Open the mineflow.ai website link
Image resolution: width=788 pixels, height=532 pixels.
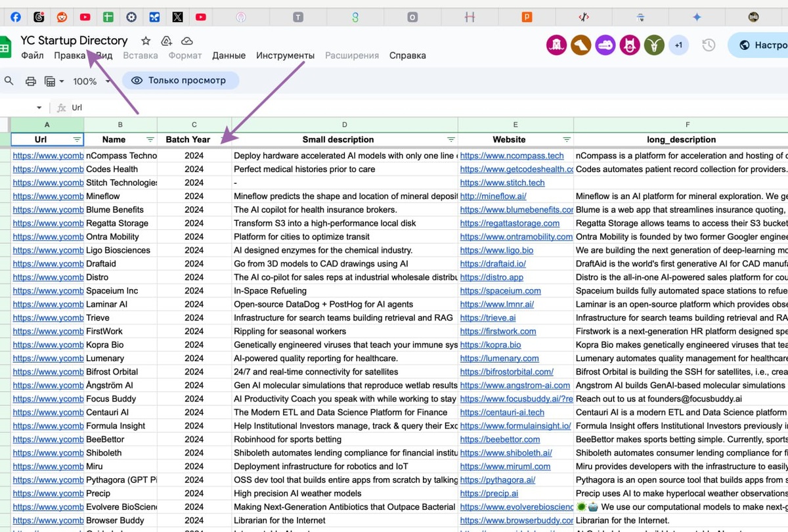point(493,196)
